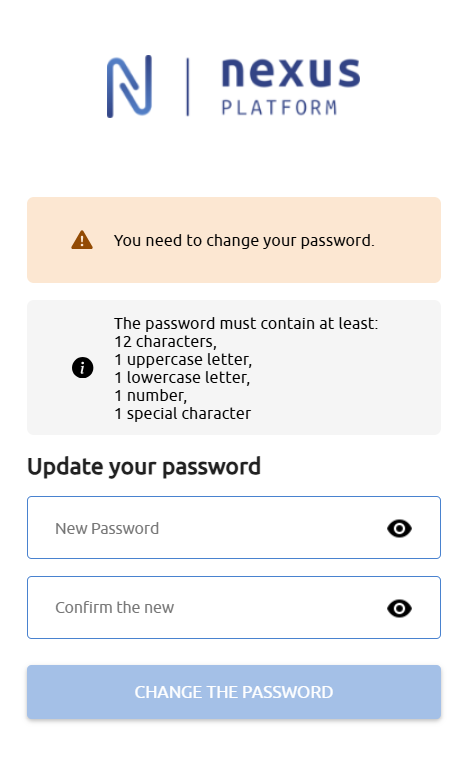Click the orange warning banner background

(x=234, y=240)
